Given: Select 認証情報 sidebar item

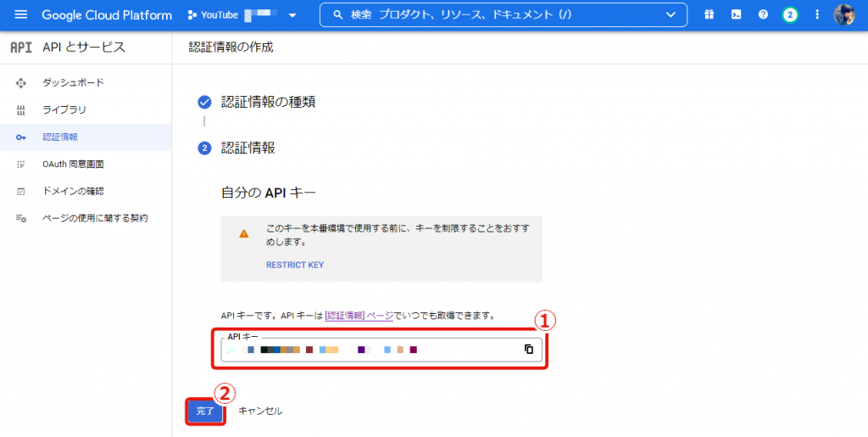Looking at the screenshot, I should [60, 137].
